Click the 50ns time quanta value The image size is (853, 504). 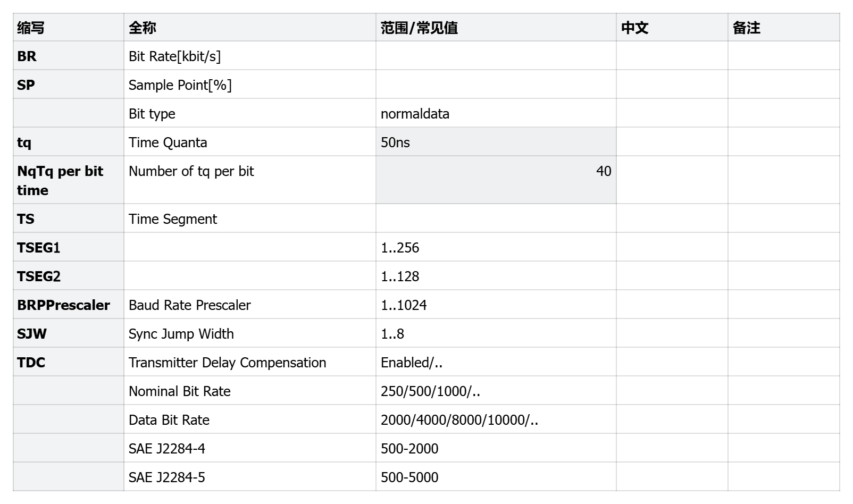coord(496,142)
